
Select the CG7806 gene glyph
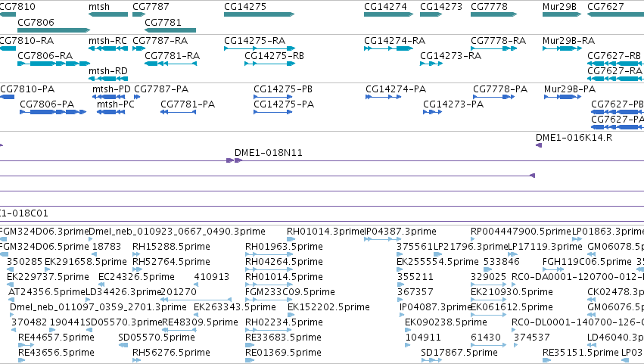54,30
